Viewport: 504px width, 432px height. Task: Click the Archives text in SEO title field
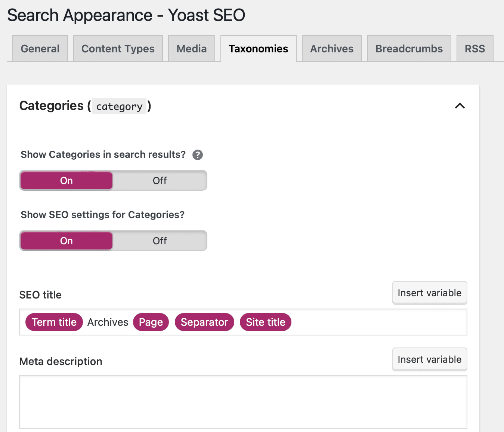pyautogui.click(x=108, y=322)
